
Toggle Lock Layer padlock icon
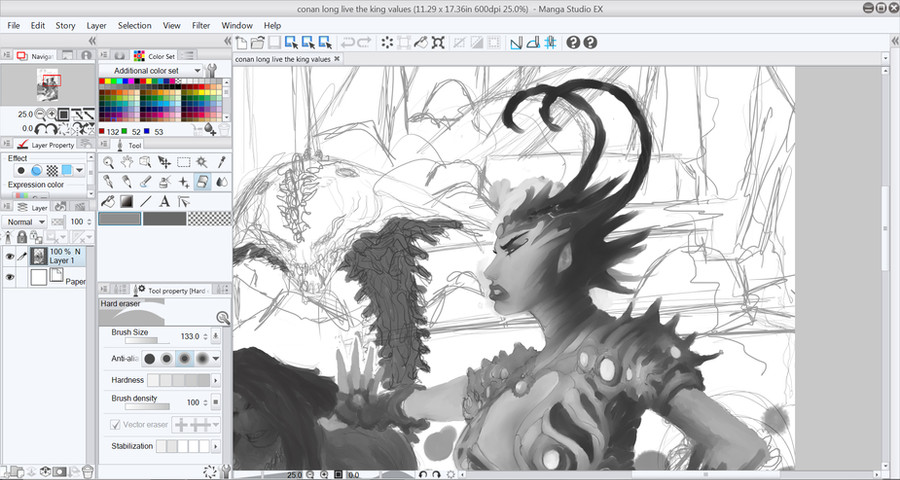coord(22,237)
